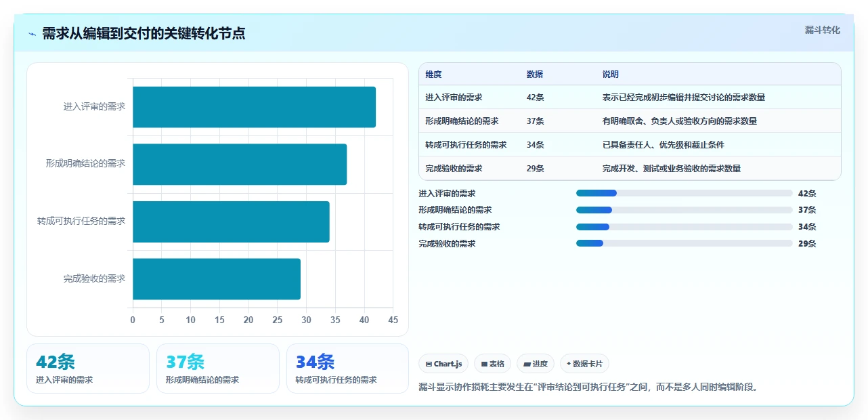Click description 有明确取舍、负责人或验收方向的需求数量
This screenshot has width=868, height=420.
point(679,121)
